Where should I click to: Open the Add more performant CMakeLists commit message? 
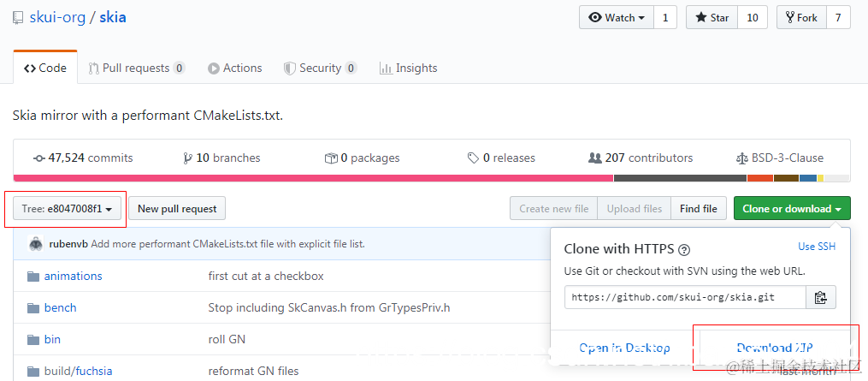tap(228, 243)
